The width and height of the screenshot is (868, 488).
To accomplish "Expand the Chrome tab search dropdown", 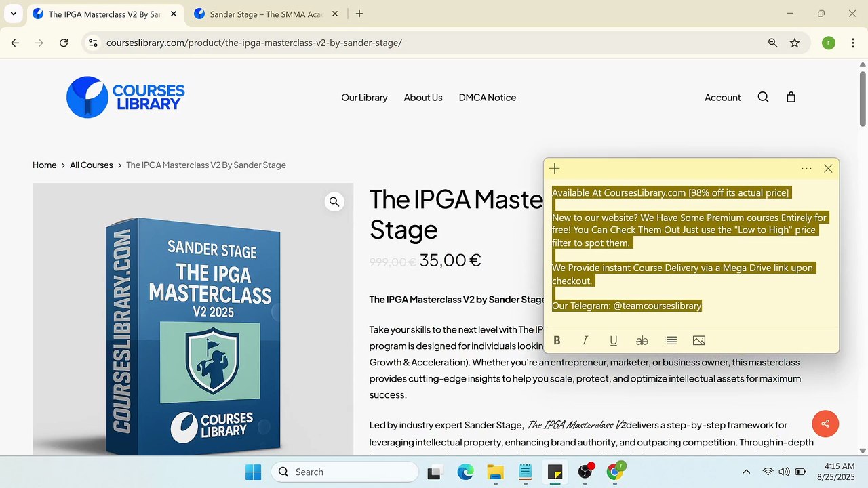I will tap(13, 14).
